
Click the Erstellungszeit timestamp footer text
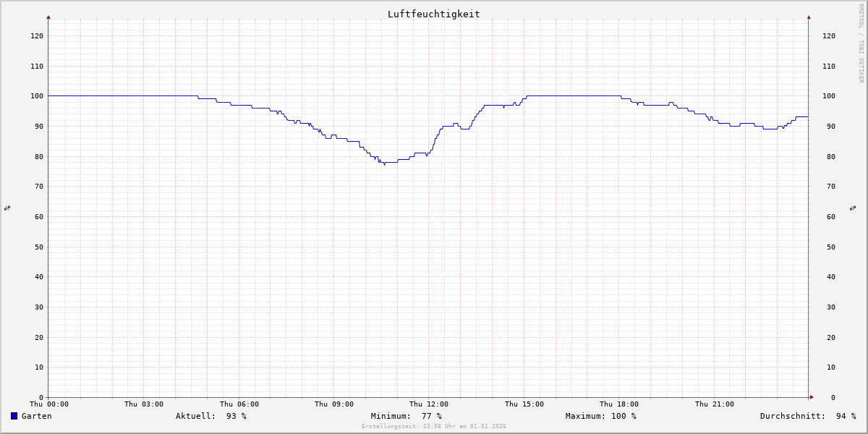pyautogui.click(x=433, y=427)
